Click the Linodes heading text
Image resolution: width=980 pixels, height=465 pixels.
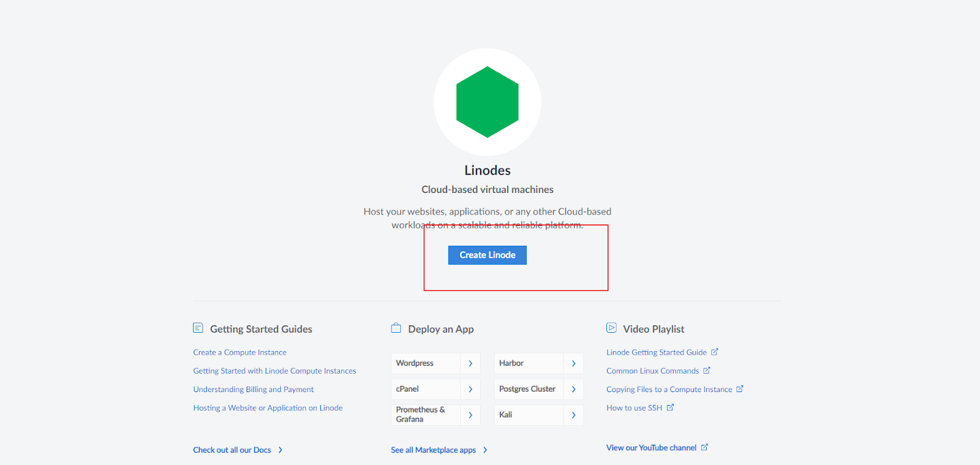click(x=488, y=170)
